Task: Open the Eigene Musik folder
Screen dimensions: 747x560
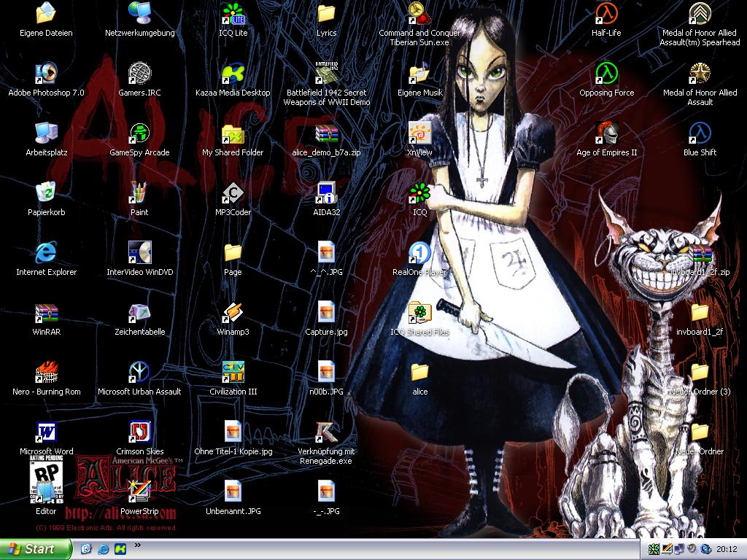Action: pos(419,74)
